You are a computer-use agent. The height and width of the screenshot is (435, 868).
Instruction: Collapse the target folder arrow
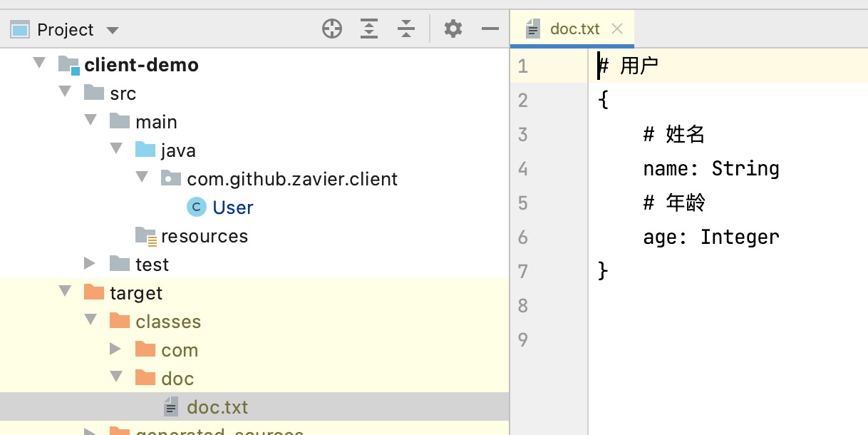click(x=65, y=292)
